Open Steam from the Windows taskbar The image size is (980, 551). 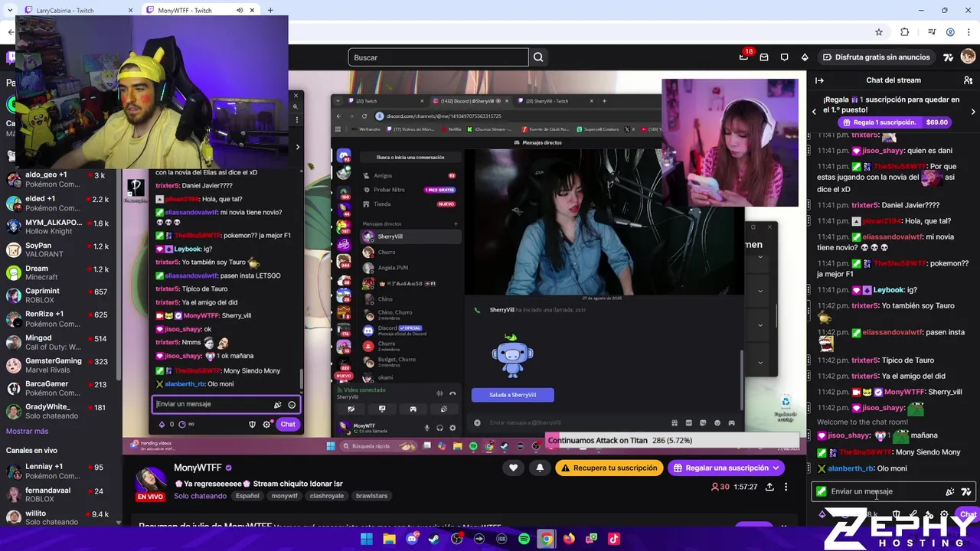click(434, 539)
